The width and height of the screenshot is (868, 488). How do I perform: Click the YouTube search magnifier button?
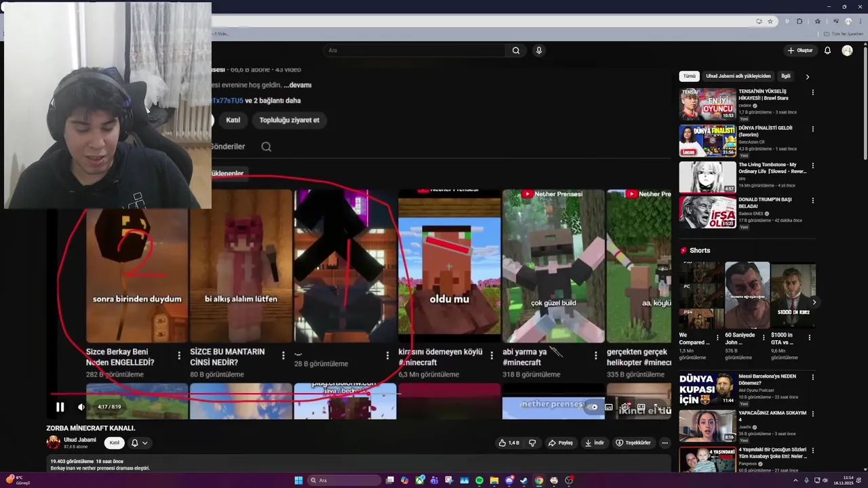tap(516, 50)
